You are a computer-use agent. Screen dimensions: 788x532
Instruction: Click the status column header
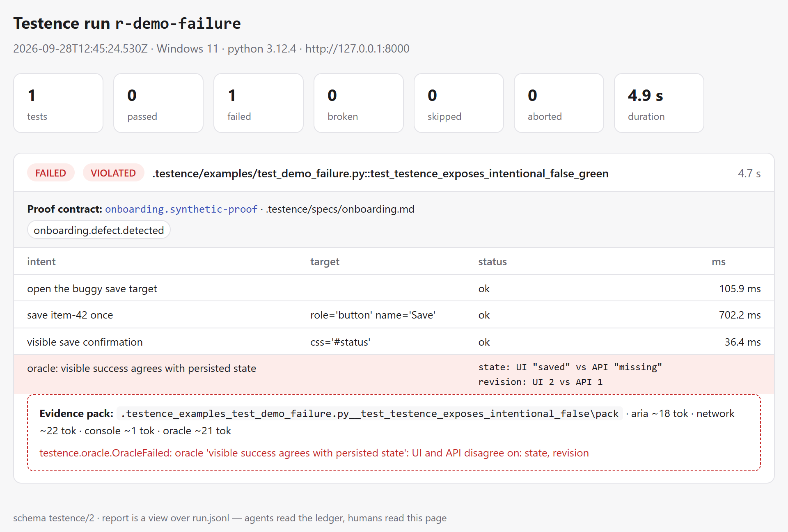pyautogui.click(x=492, y=262)
